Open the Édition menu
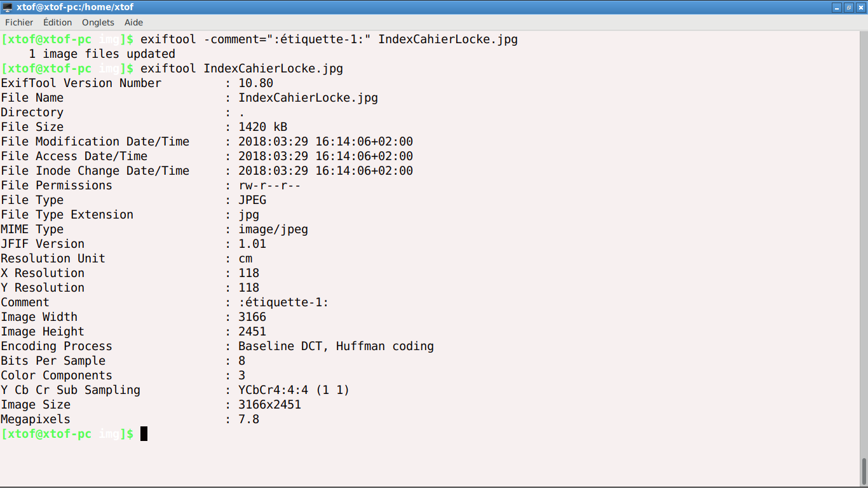The image size is (868, 488). click(57, 22)
